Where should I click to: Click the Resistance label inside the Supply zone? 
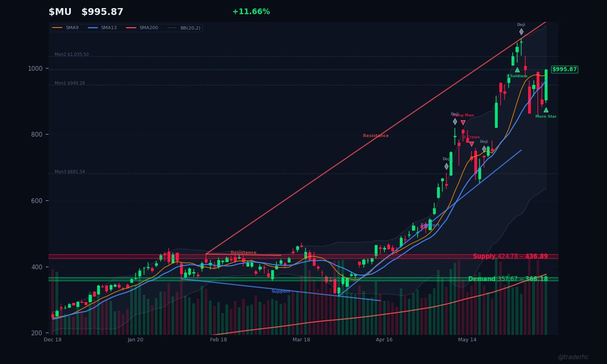click(x=243, y=252)
